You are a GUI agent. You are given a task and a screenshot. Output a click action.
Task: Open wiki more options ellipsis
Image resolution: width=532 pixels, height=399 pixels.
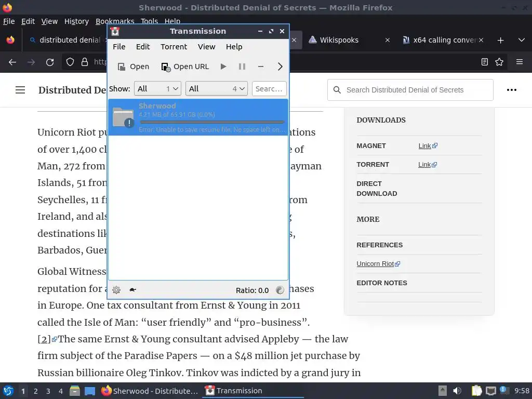[x=512, y=90]
